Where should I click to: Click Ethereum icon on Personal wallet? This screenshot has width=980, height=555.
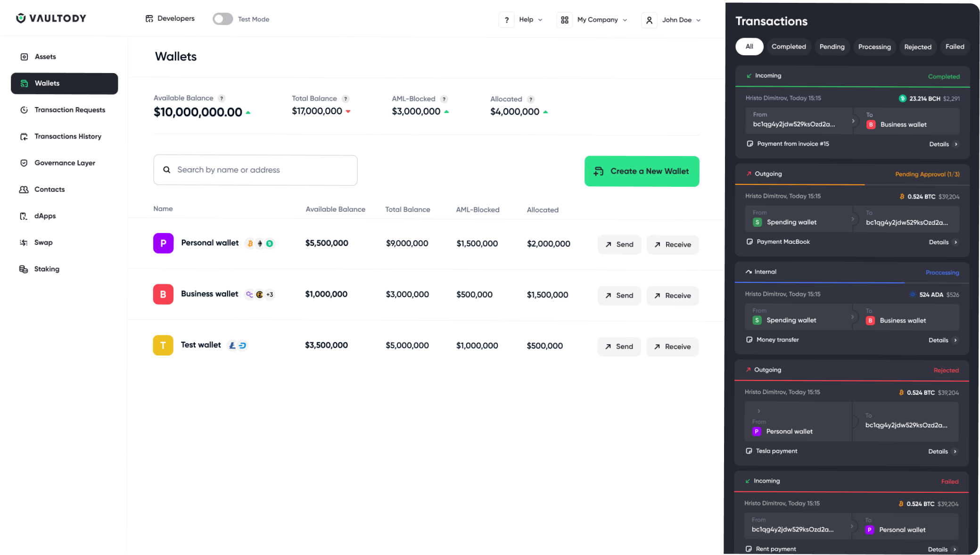pyautogui.click(x=260, y=244)
